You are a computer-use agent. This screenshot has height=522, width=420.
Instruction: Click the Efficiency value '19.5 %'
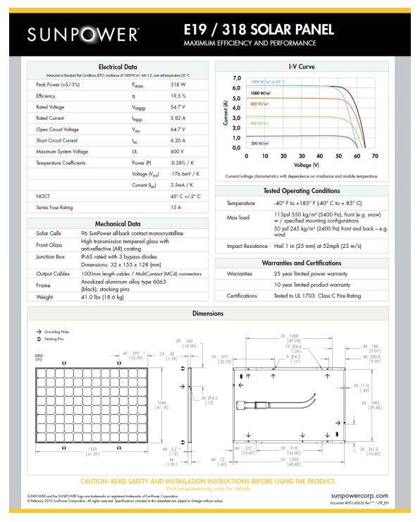(178, 96)
